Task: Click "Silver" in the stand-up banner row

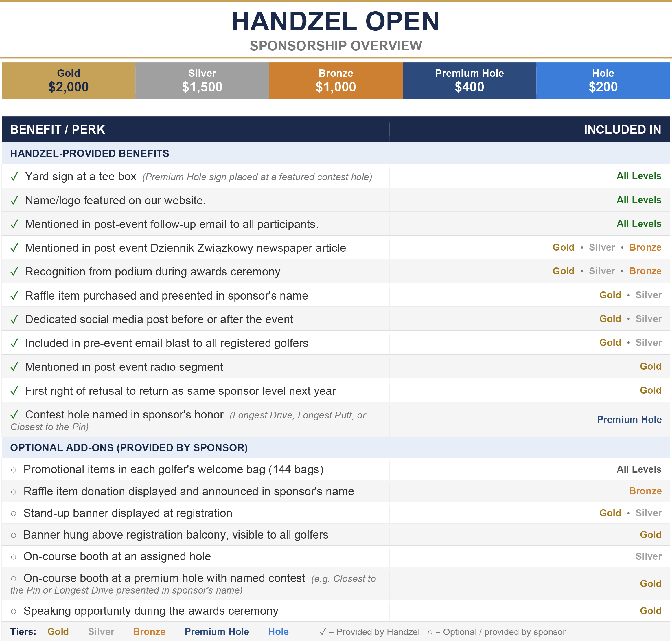Action: (649, 513)
